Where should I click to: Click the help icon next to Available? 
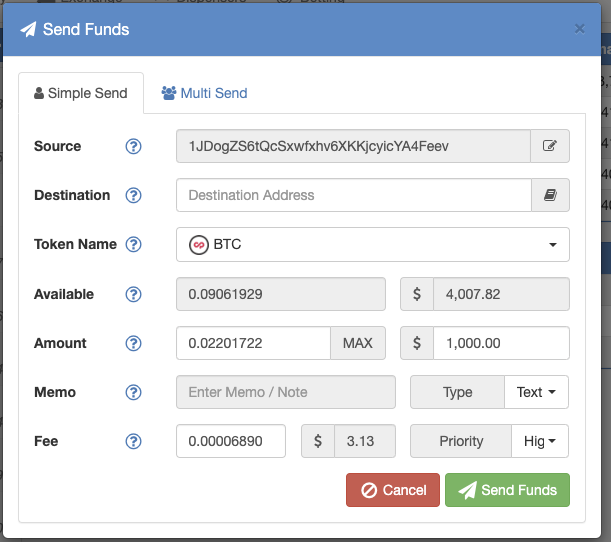[133, 294]
